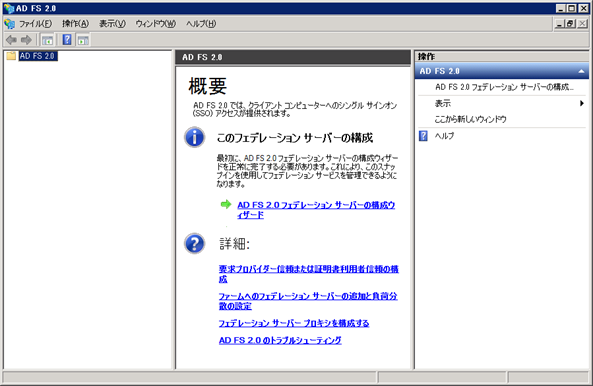This screenshot has height=386, width=593.
Task: Click the blue Help question mark toolbar icon
Action: coord(67,40)
